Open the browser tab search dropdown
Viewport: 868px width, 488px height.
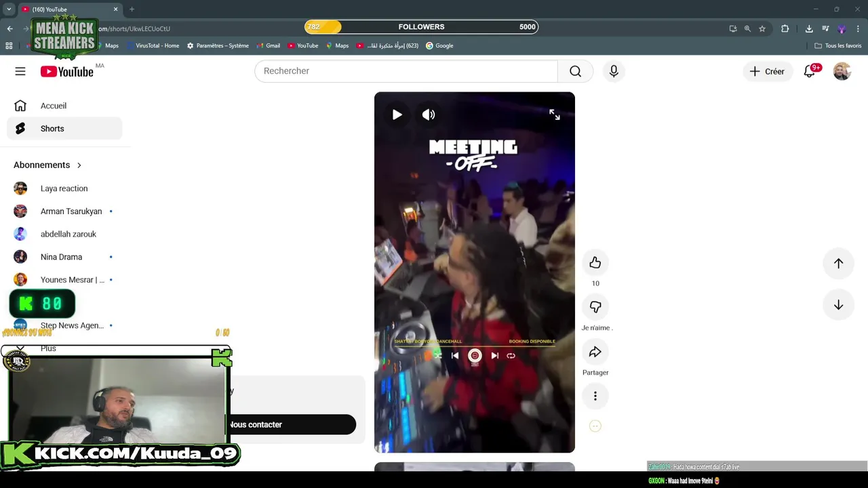pyautogui.click(x=9, y=9)
